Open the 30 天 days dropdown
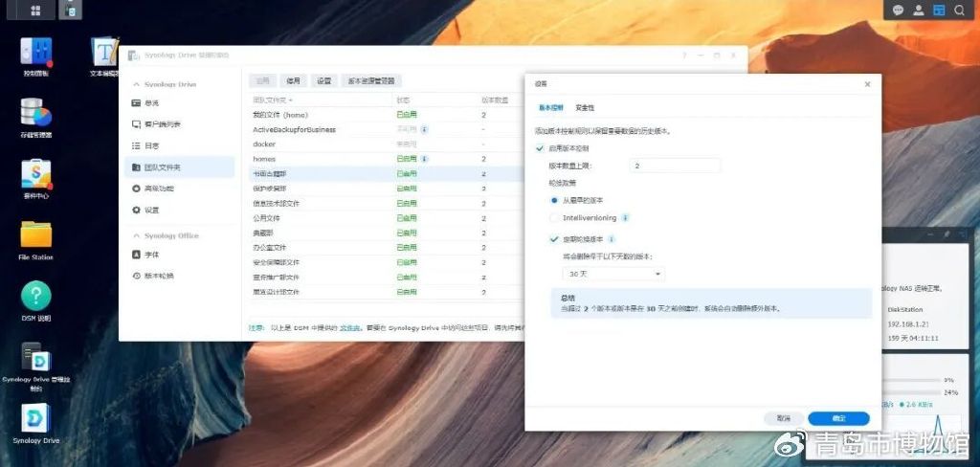Image resolution: width=980 pixels, height=467 pixels. click(612, 274)
